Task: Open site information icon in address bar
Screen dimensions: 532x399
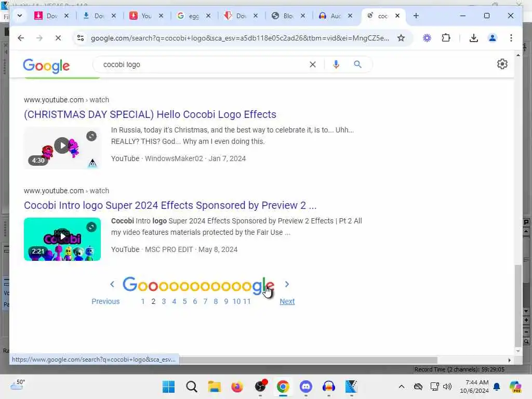Action: click(81, 38)
